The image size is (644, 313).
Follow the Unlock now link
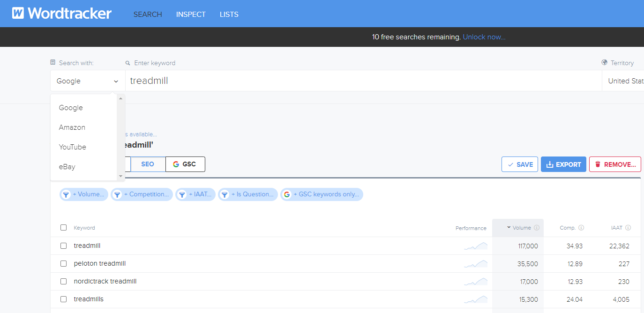[x=484, y=37]
